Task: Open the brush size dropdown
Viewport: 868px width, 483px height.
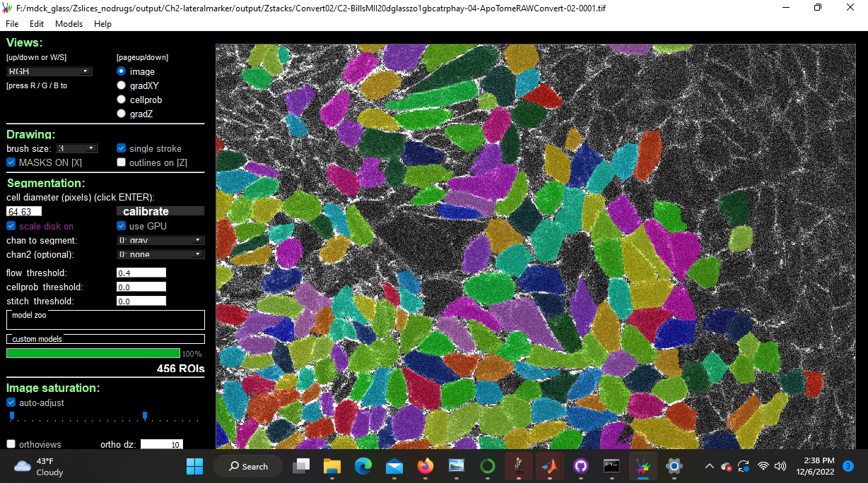Action: [76, 148]
